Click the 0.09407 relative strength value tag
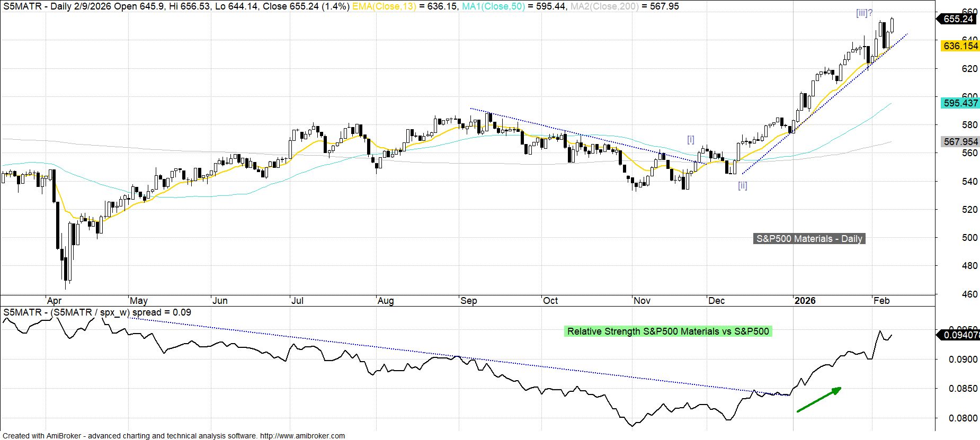980x440 pixels. tap(959, 335)
